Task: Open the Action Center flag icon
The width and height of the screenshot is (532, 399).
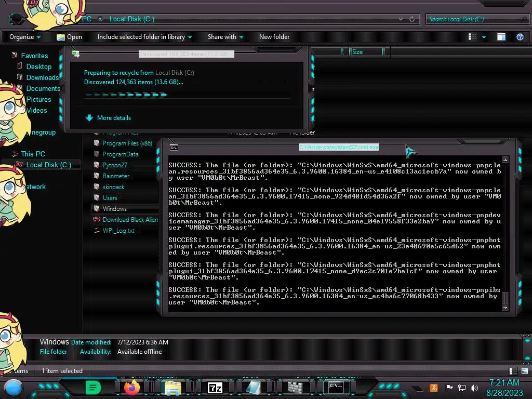Action: point(449,388)
